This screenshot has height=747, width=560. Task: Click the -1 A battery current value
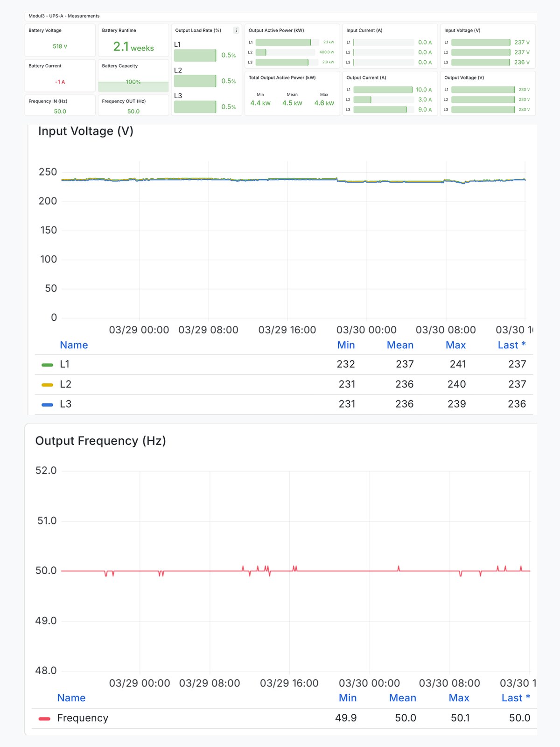pyautogui.click(x=60, y=82)
